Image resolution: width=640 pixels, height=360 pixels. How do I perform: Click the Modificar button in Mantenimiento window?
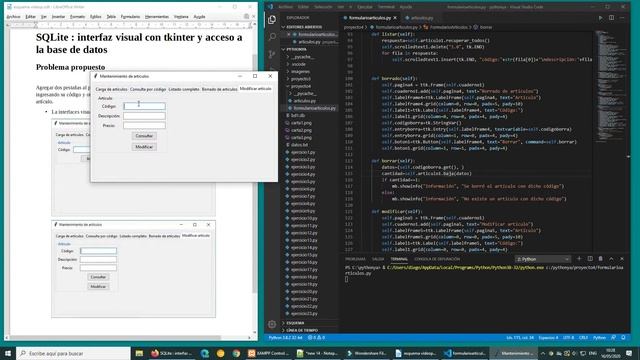[x=144, y=147]
